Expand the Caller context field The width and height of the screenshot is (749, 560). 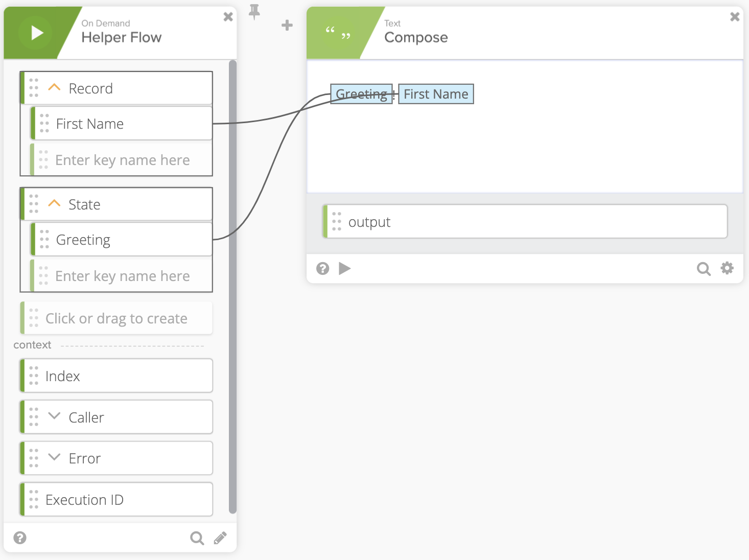click(54, 416)
